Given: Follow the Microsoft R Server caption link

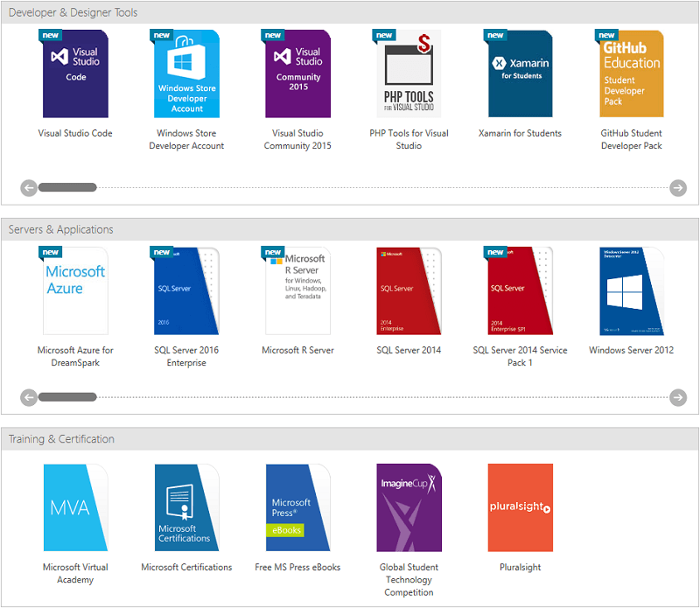Looking at the screenshot, I should coord(297,350).
